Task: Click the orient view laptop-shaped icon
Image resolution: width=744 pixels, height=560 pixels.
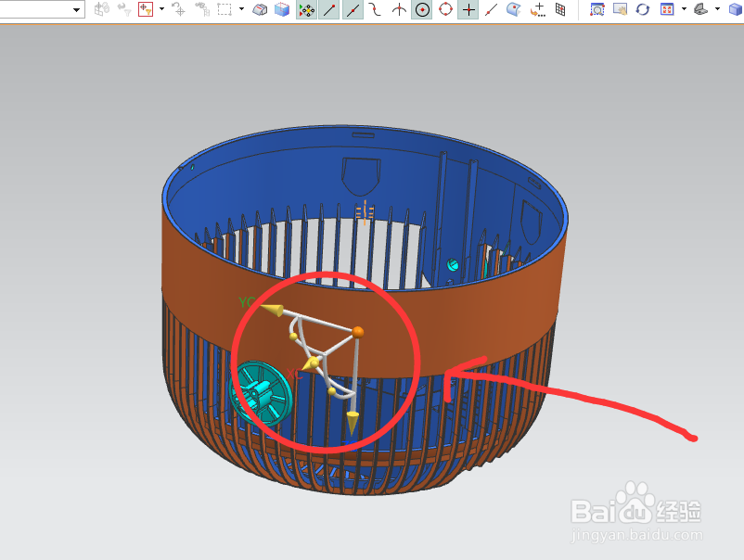Action: tap(700, 9)
